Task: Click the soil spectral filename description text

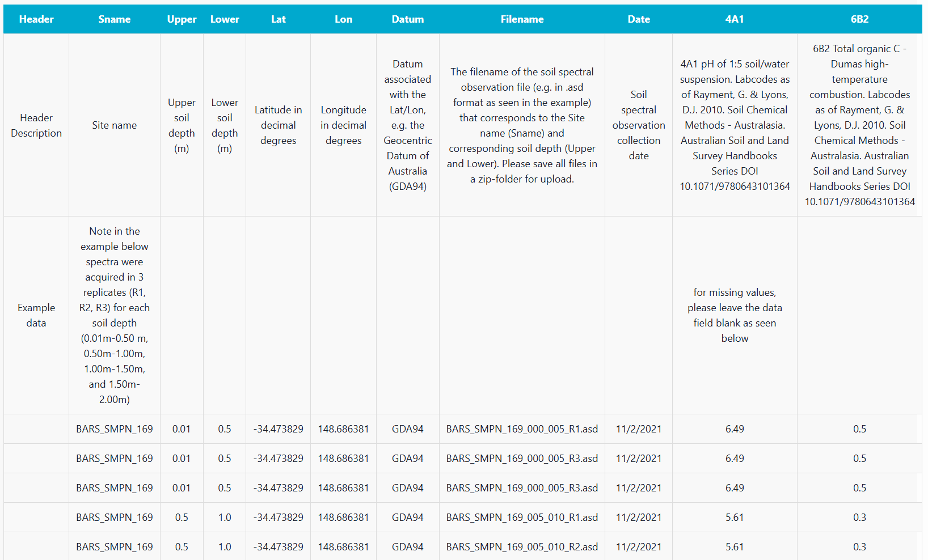Action: pyautogui.click(x=522, y=125)
